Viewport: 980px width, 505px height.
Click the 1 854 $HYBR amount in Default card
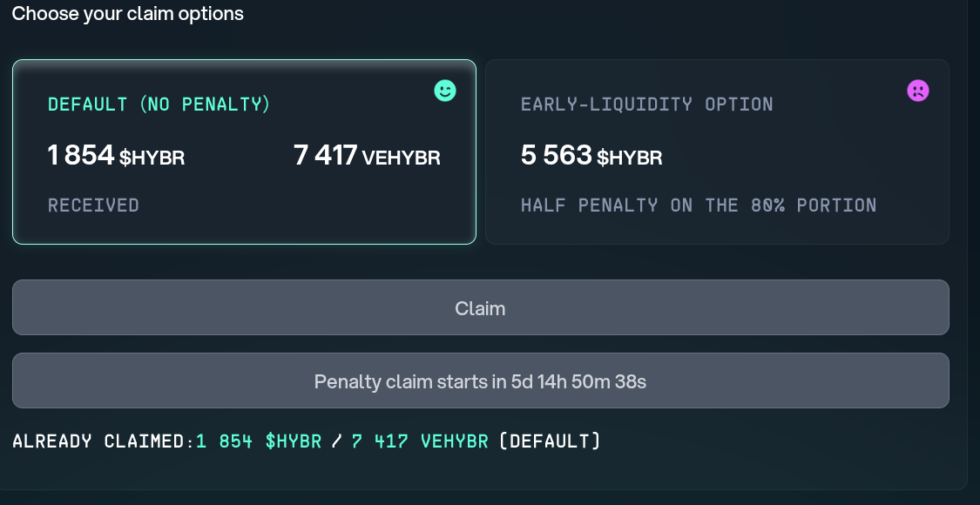point(116,157)
